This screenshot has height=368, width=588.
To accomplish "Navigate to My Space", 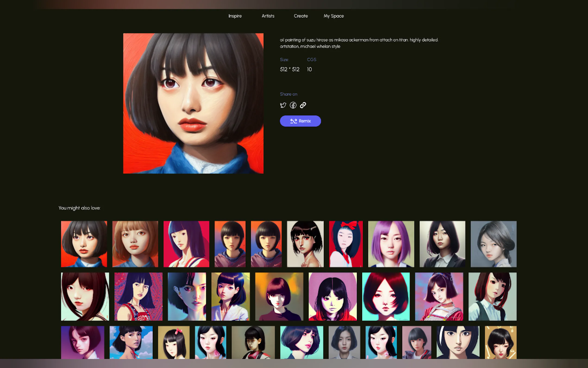I will [334, 16].
